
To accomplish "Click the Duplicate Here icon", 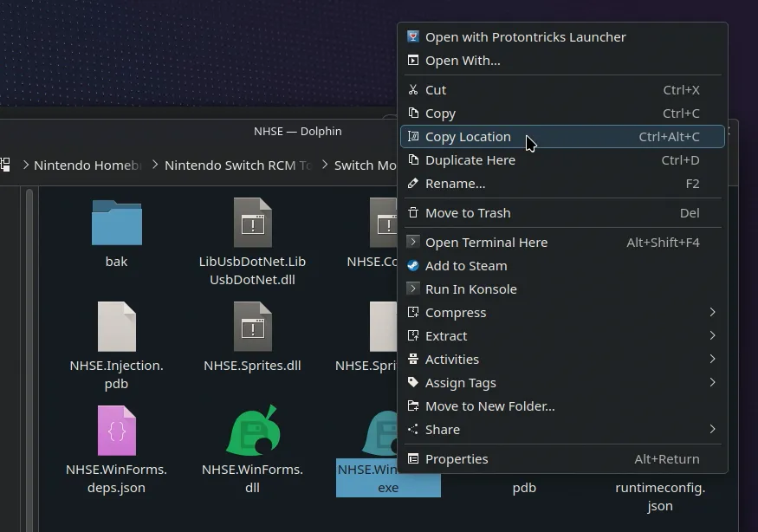I will coord(413,160).
